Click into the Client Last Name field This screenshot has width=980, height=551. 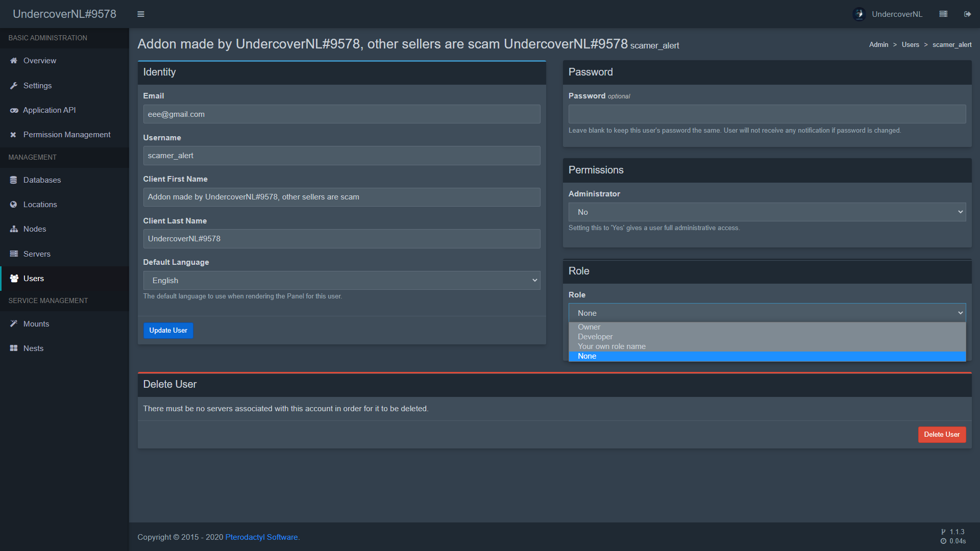(x=341, y=239)
